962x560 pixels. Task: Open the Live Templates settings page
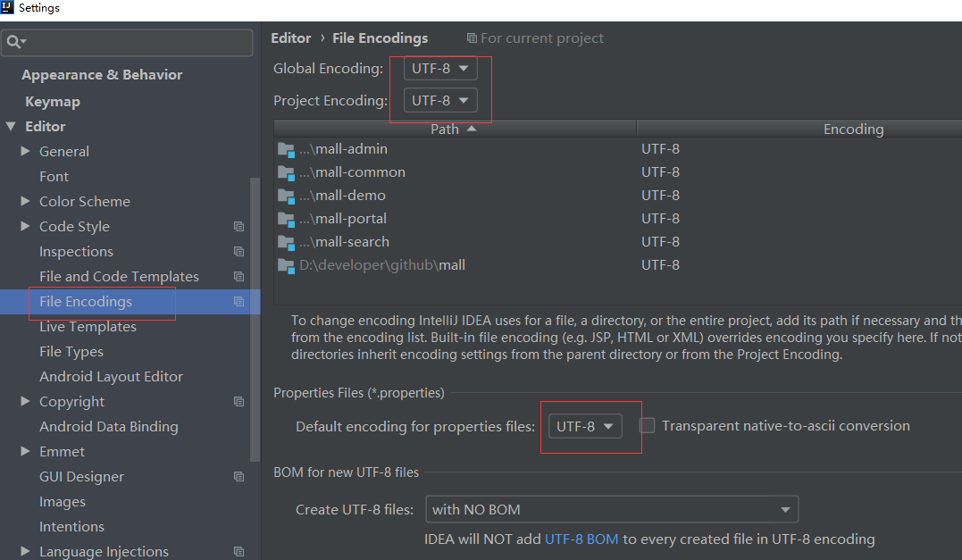pos(88,327)
